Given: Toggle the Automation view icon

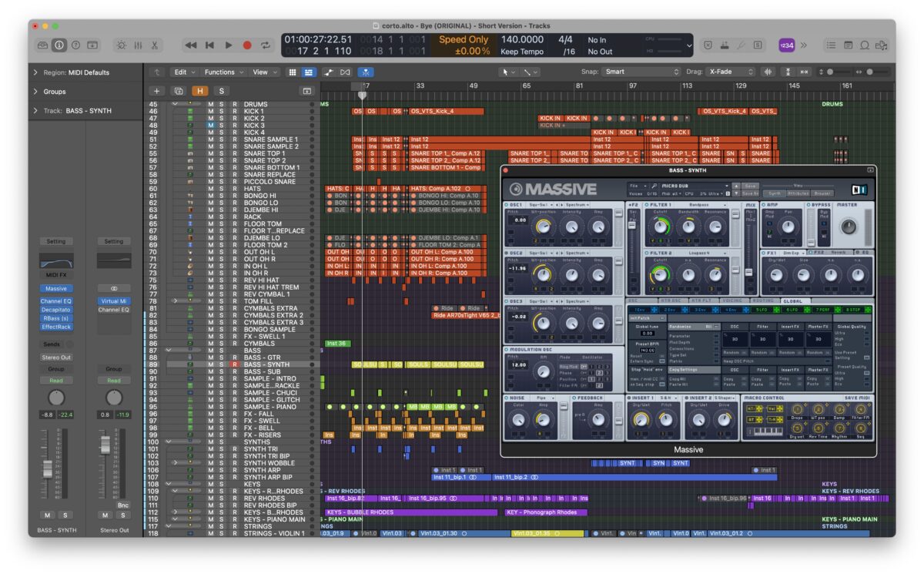Looking at the screenshot, I should click(330, 72).
